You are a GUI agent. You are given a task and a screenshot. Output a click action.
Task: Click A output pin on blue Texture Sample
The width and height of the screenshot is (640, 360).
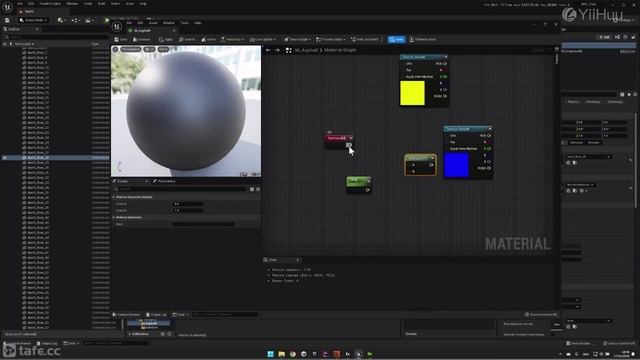(489, 162)
